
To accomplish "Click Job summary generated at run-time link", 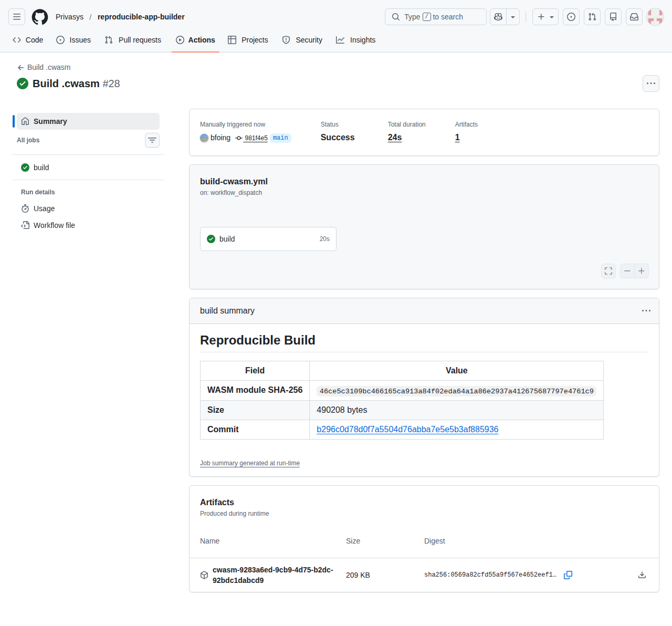I will (x=250, y=463).
